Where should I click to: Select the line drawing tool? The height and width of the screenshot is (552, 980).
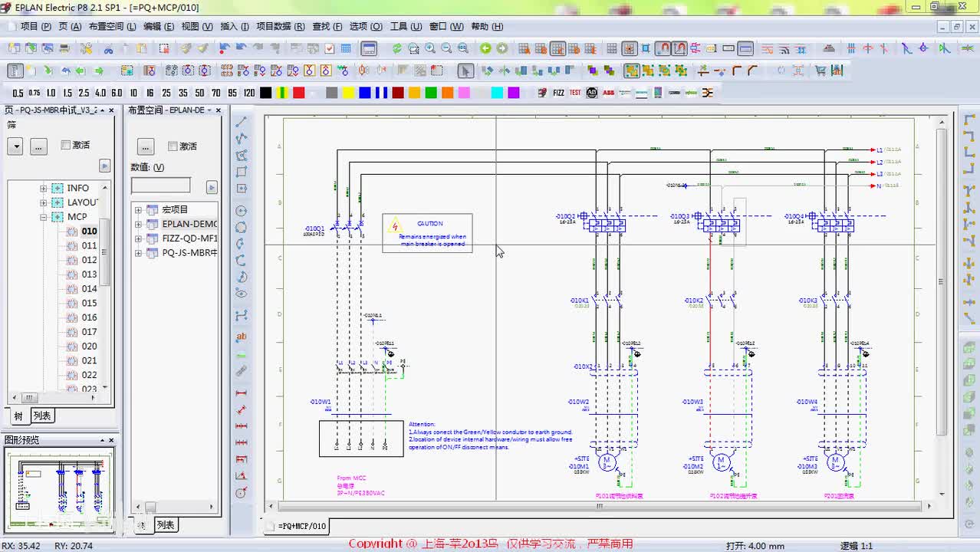[241, 123]
